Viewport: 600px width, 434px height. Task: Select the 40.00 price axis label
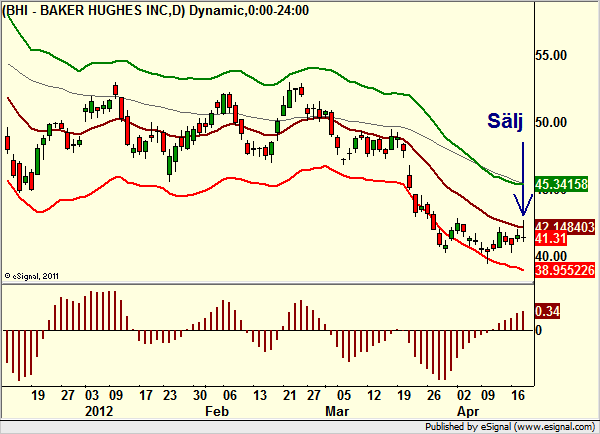(x=551, y=256)
